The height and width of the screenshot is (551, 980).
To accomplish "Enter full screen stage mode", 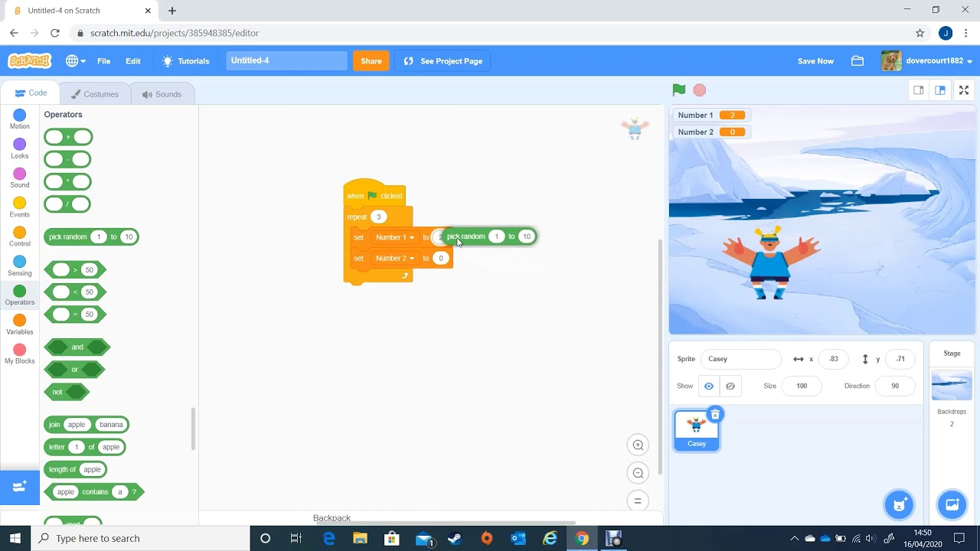I will (x=964, y=90).
